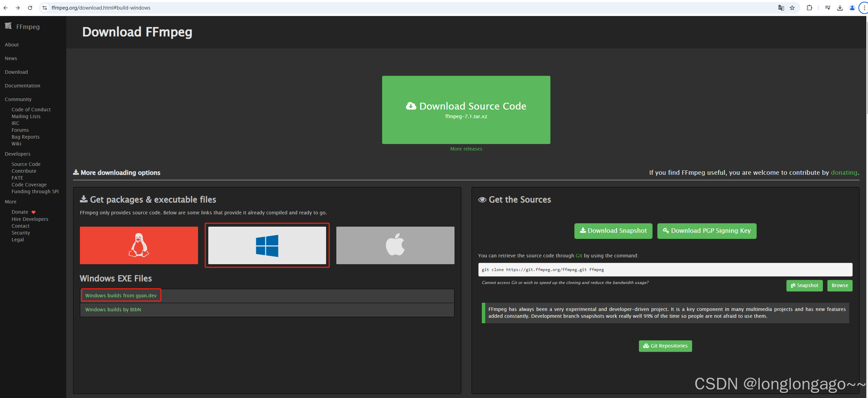Screen dimensions: 868x398
Task: Open Download in sidebar
Action: pos(16,72)
